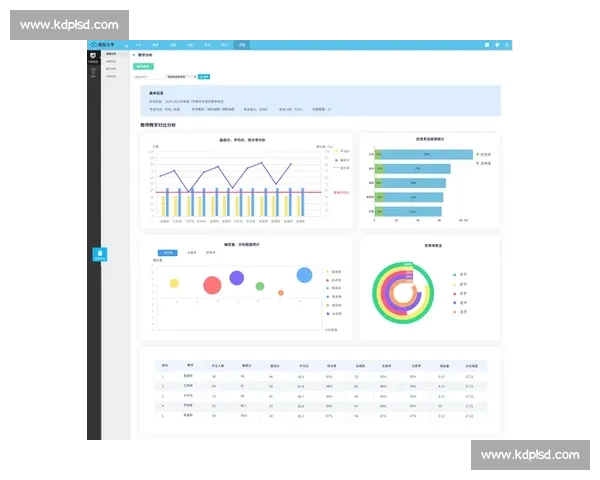The height and width of the screenshot is (480, 600).
Task: Open the leftmost icon in the top-right header
Action: (x=487, y=45)
